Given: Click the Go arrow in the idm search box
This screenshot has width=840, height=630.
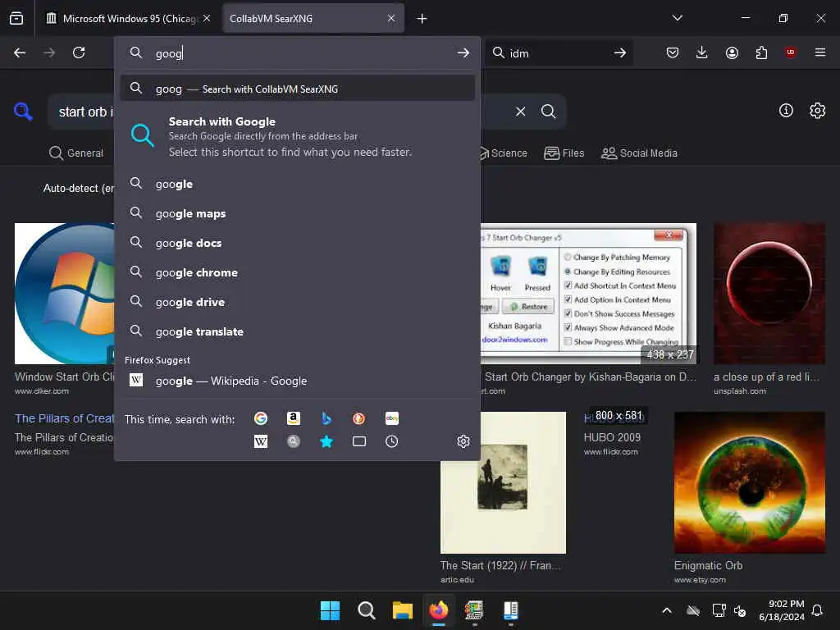Looking at the screenshot, I should point(620,53).
